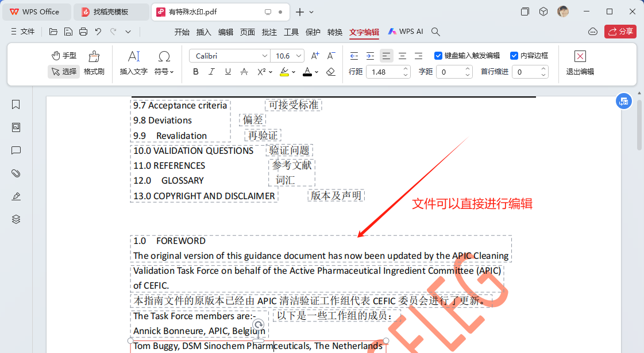
Task: Open the bookmark panel in sidebar
Action: tap(16, 104)
